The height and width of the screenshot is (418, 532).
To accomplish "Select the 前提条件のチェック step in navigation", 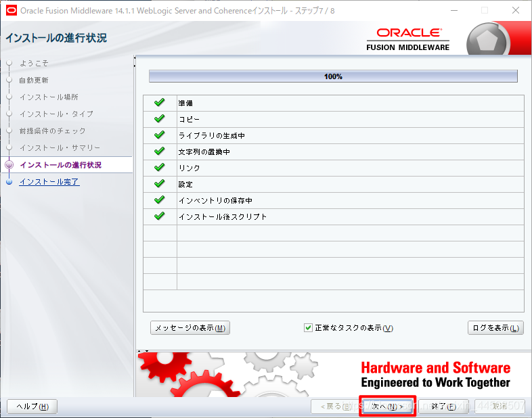I will coord(53,131).
